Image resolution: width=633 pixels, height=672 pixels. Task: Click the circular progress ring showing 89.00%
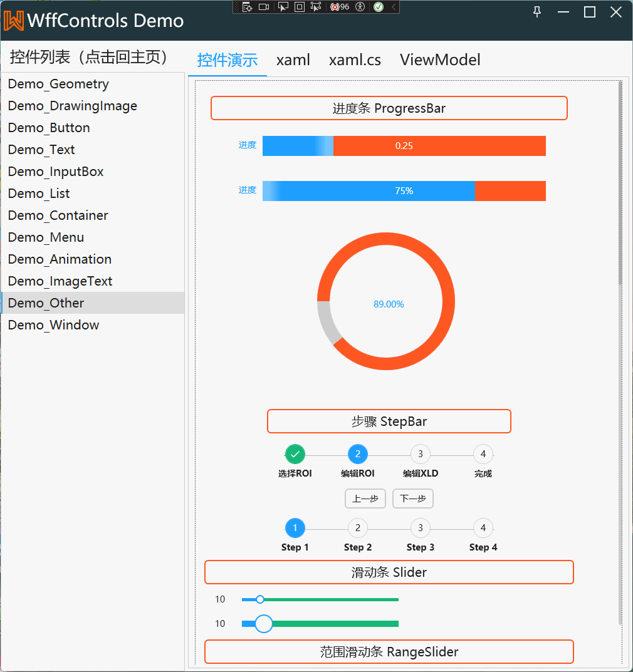(x=386, y=301)
